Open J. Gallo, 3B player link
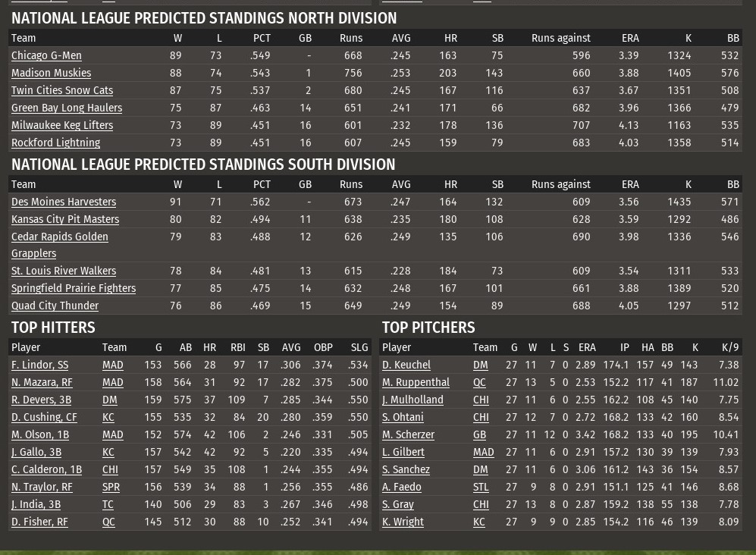The width and height of the screenshot is (756, 555). [36, 452]
